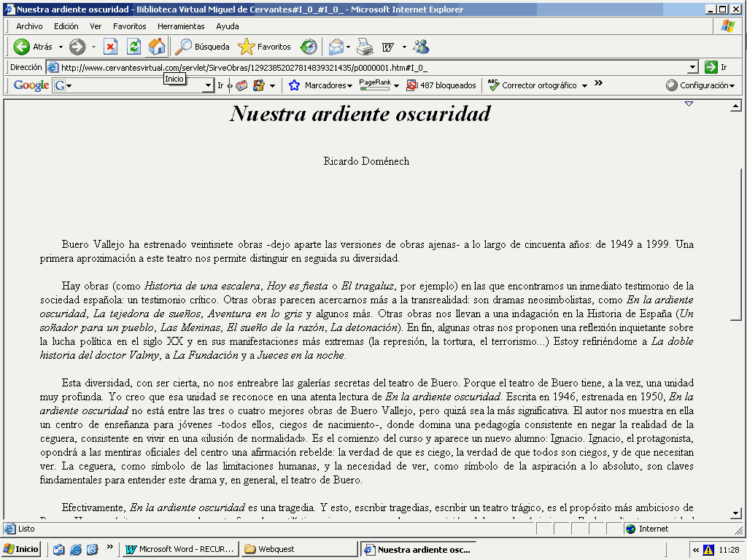
Task: Click the vertical scrollbar thumb
Action: tap(736, 244)
